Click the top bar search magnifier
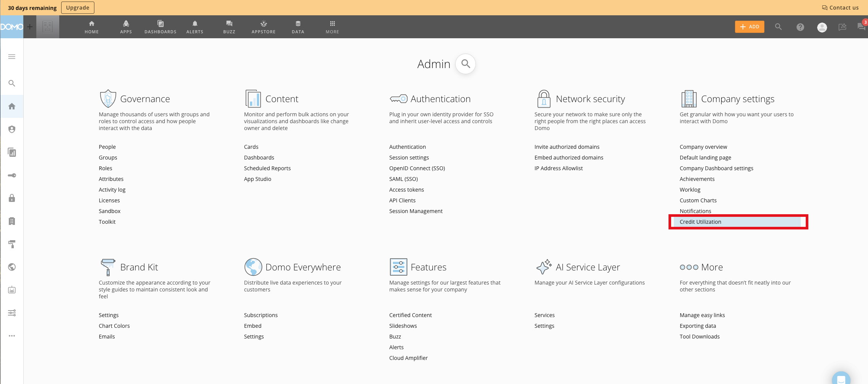This screenshot has height=384, width=868. tap(778, 27)
